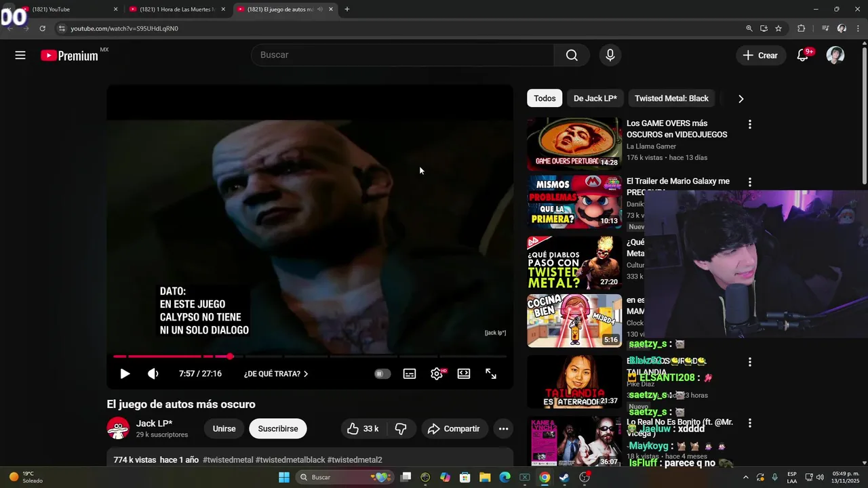Screen dimensions: 868x488
Task: Click the Unirse membership button
Action: point(224,428)
